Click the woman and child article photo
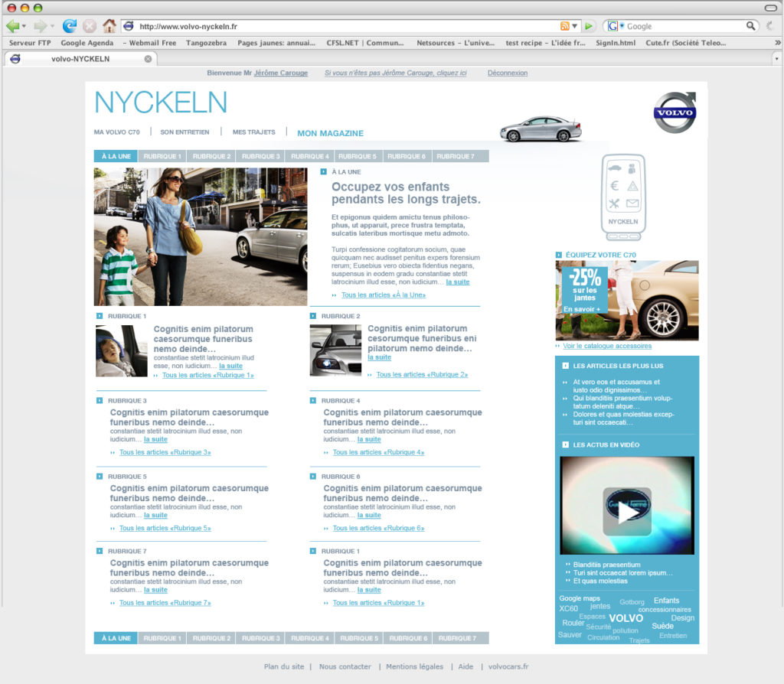784x684 pixels. 201,237
